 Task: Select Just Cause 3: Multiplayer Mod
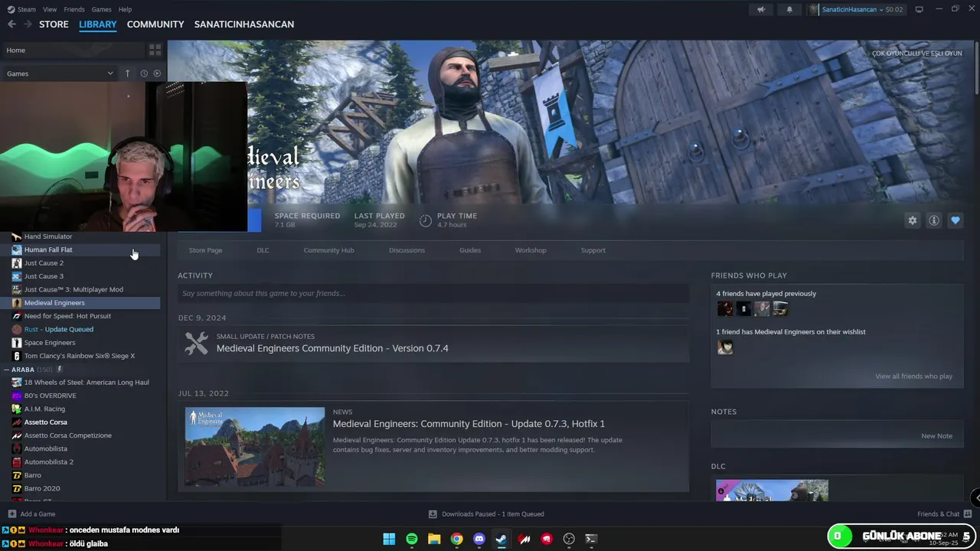click(73, 289)
